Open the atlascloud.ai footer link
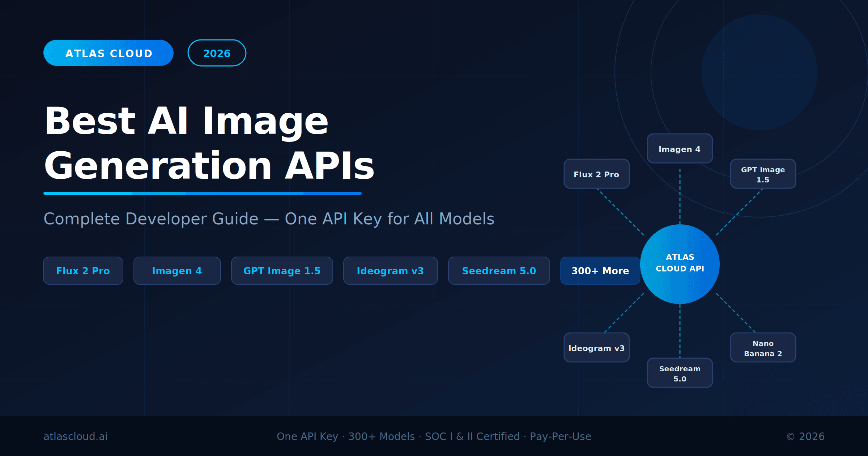 76,436
